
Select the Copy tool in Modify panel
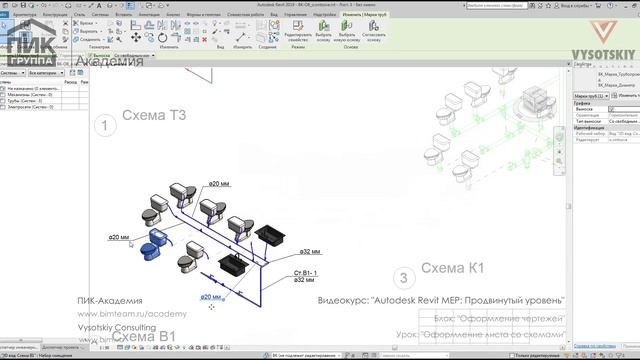(x=149, y=38)
